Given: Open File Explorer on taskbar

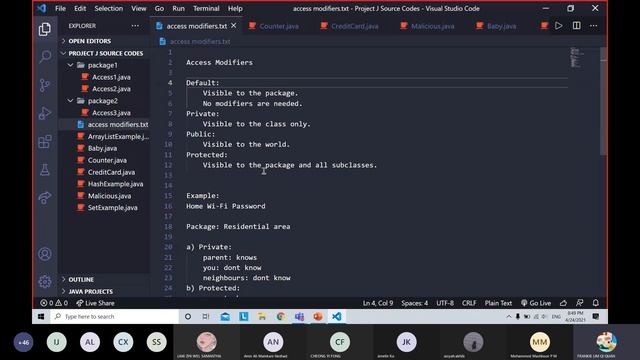Looking at the screenshot, I should pyautogui.click(x=262, y=316).
